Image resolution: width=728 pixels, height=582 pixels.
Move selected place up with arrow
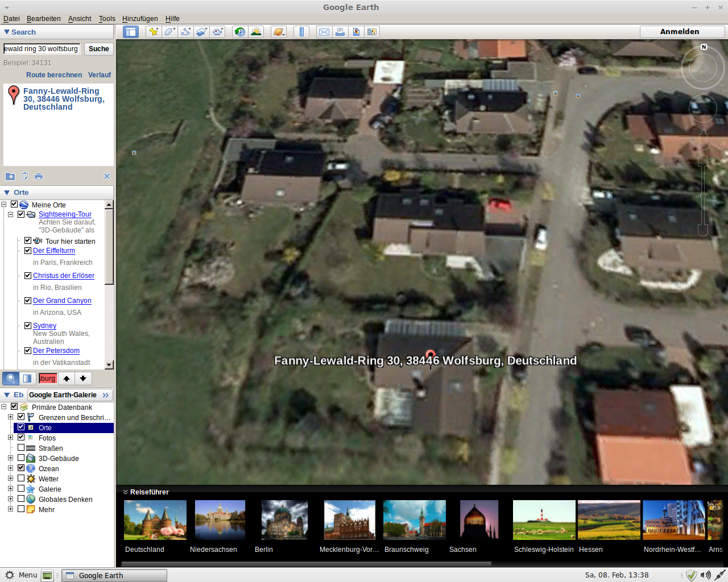click(x=67, y=379)
